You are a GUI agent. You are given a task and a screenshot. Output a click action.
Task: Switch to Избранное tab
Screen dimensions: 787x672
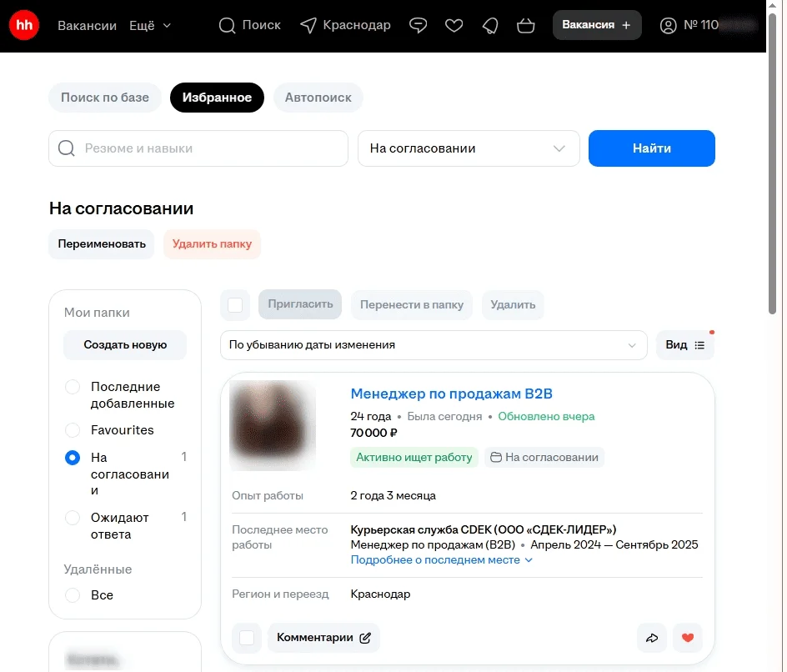tap(217, 98)
